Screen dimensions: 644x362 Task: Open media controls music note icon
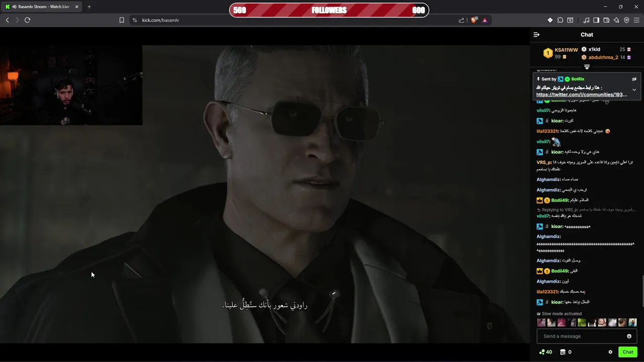586,20
